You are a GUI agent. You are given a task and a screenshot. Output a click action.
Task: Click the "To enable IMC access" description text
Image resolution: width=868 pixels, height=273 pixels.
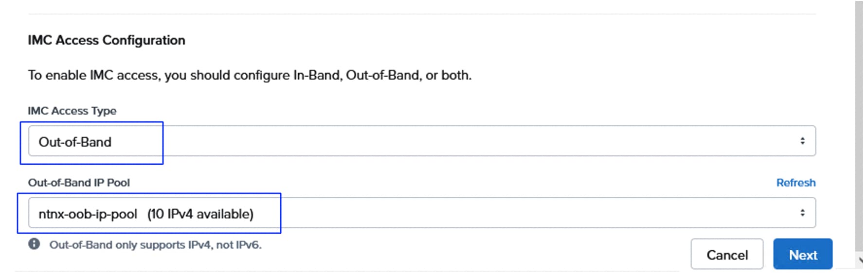249,75
